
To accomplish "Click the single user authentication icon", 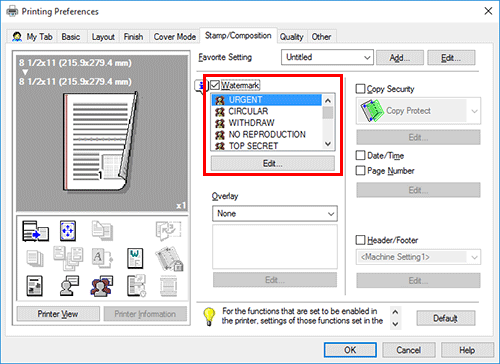I will click(x=69, y=286).
